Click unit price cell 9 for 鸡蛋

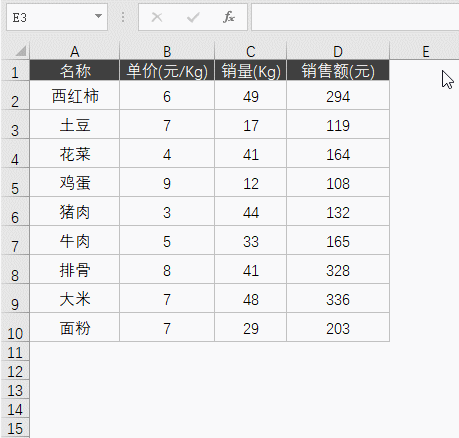(167, 182)
